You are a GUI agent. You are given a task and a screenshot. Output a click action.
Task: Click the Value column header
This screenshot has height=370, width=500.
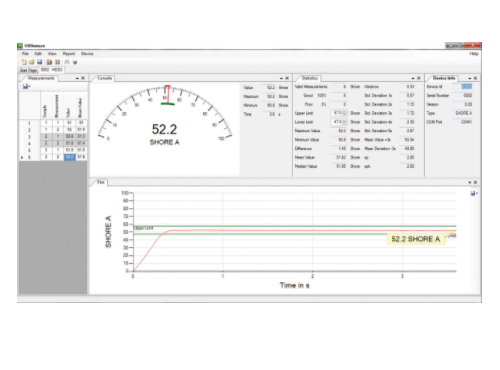pyautogui.click(x=69, y=106)
